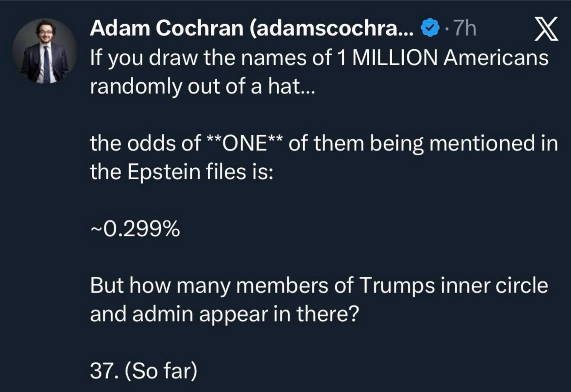The image size is (571, 392).
Task: Open the 7h timestamp link
Action: tap(465, 29)
